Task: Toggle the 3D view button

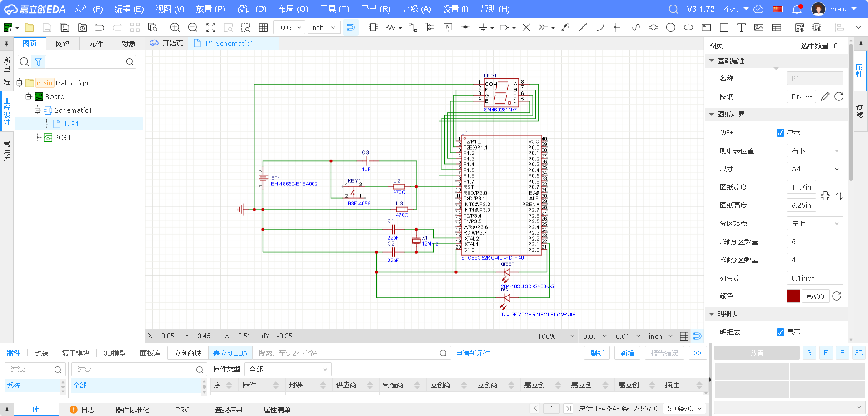Action: [858, 353]
